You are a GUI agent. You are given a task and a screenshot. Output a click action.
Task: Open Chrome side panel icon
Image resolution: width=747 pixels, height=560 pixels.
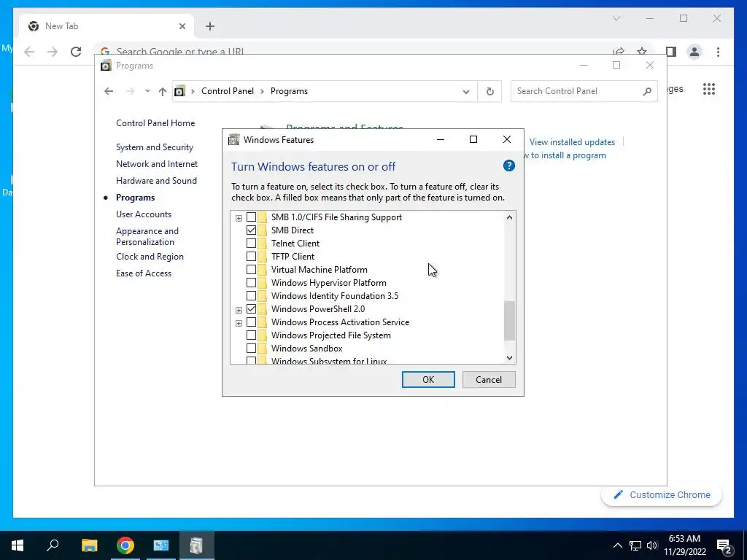point(671,52)
